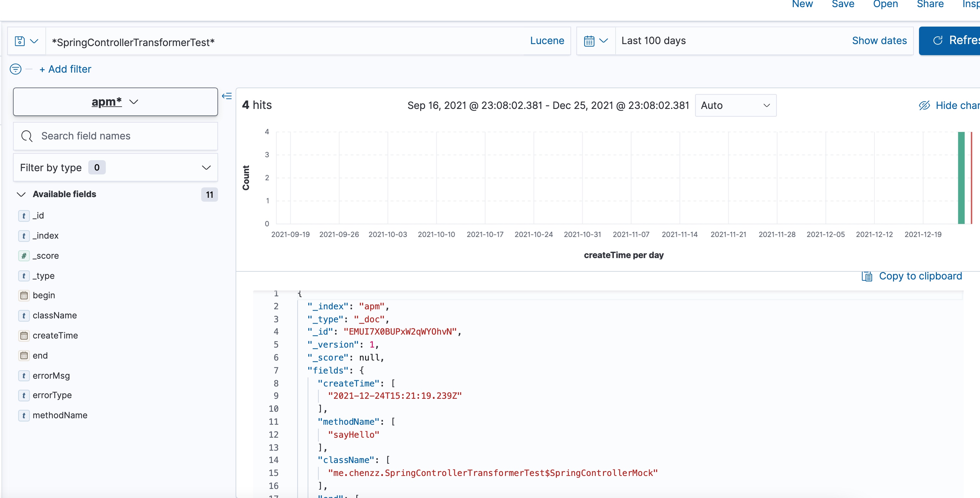Collapse the field sidebar arrow icon
Screen dimensions: 980x498
[x=227, y=96]
